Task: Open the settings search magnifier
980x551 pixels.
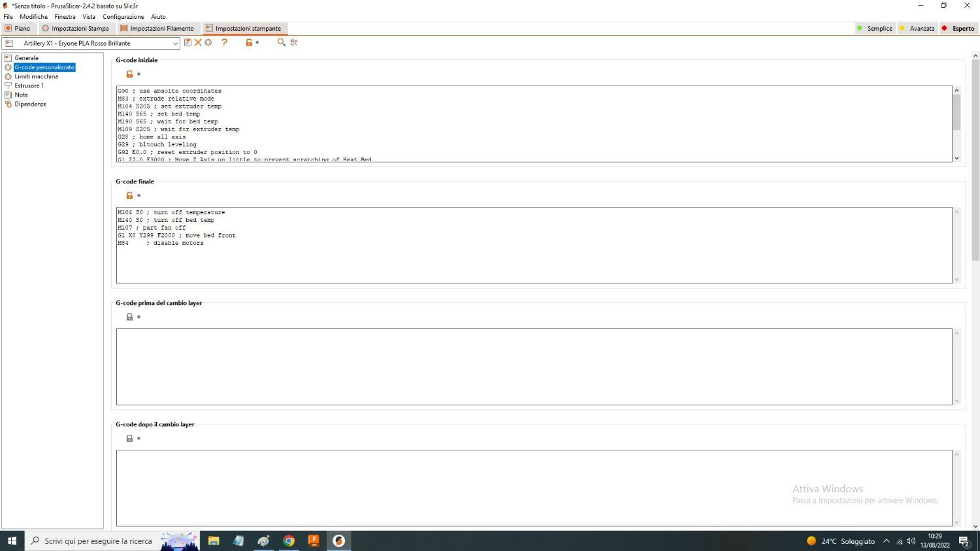Action: tap(282, 42)
